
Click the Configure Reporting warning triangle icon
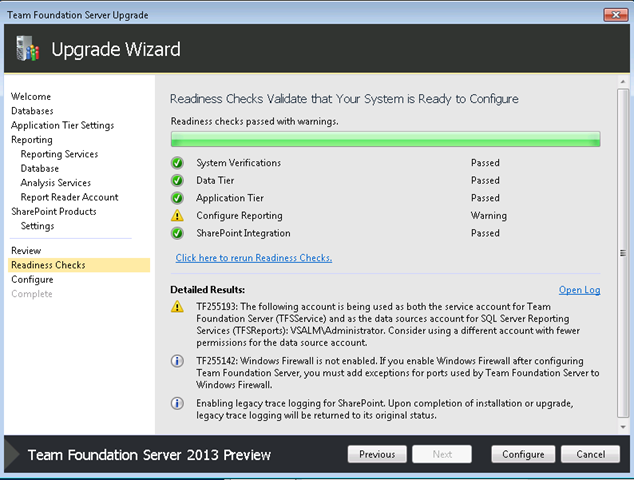coord(177,216)
